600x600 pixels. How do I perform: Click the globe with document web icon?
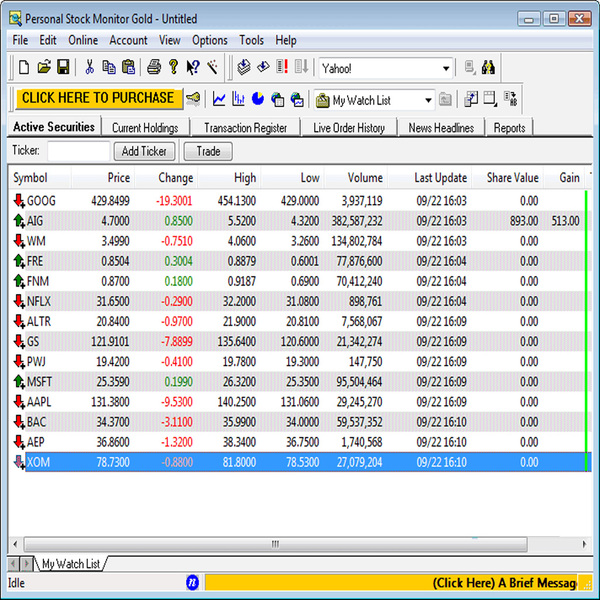[277, 99]
